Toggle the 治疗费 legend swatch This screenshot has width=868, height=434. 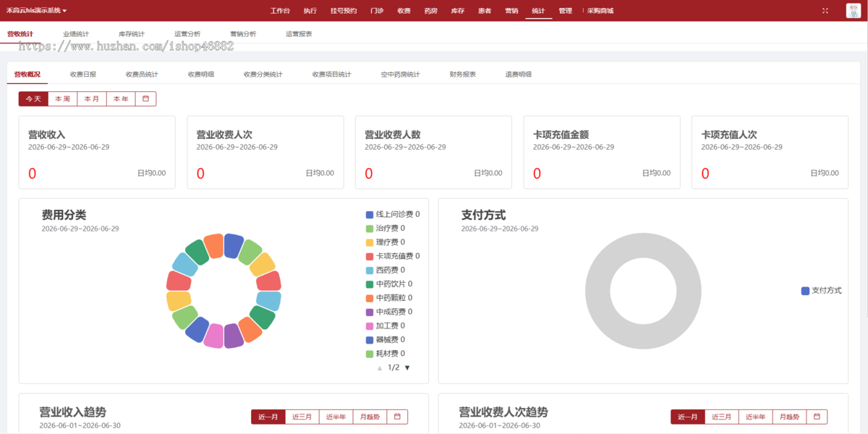click(x=370, y=229)
